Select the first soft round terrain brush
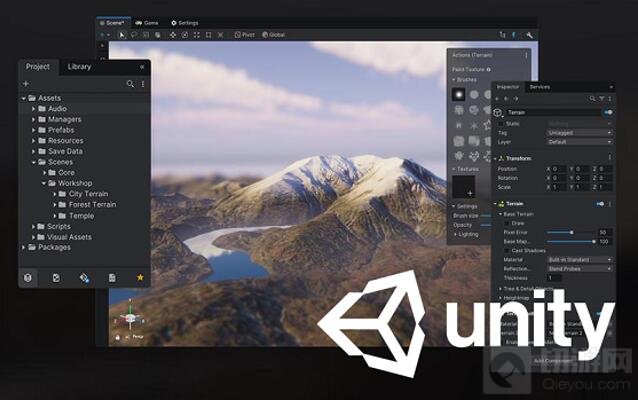 coord(458,94)
